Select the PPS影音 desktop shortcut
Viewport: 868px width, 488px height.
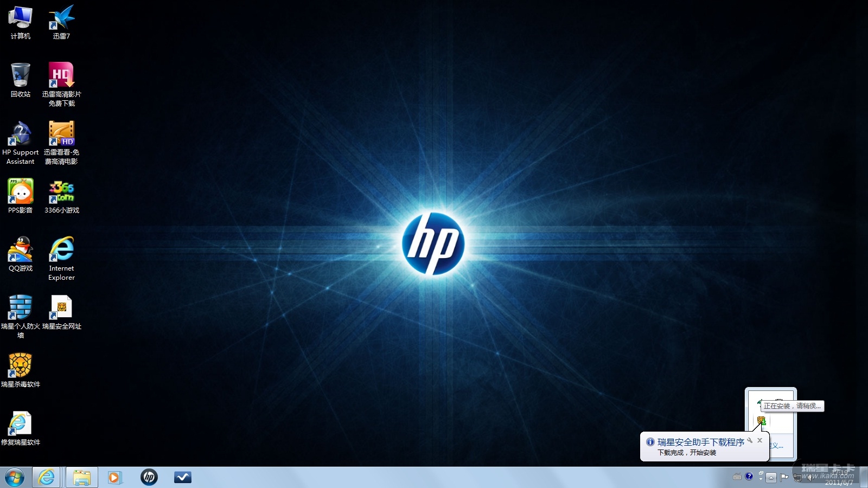(21, 196)
